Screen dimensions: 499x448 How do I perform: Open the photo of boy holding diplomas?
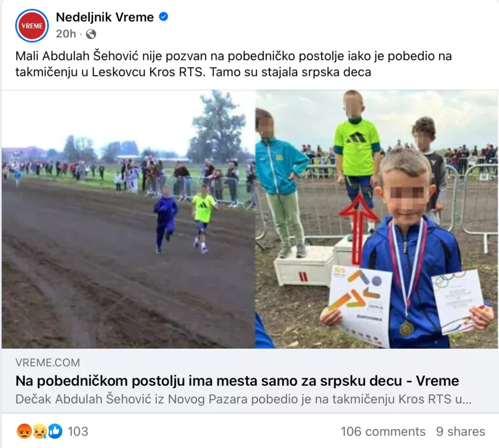[377, 219]
